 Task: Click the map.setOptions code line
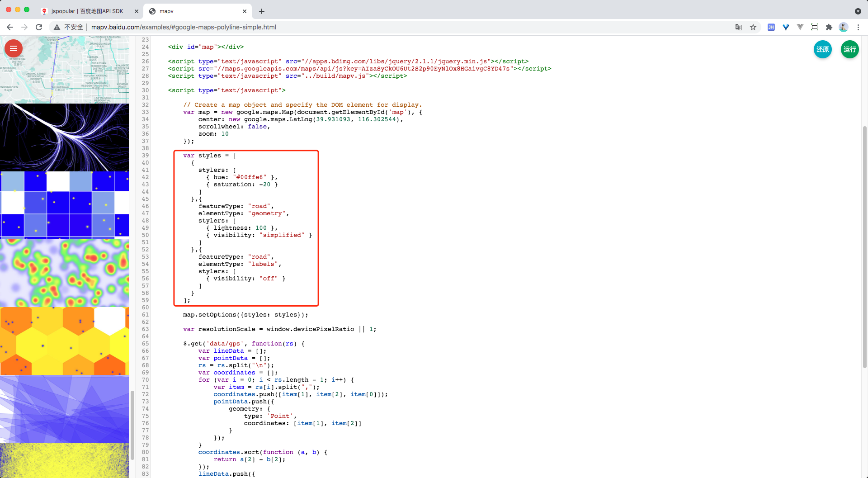[245, 315]
